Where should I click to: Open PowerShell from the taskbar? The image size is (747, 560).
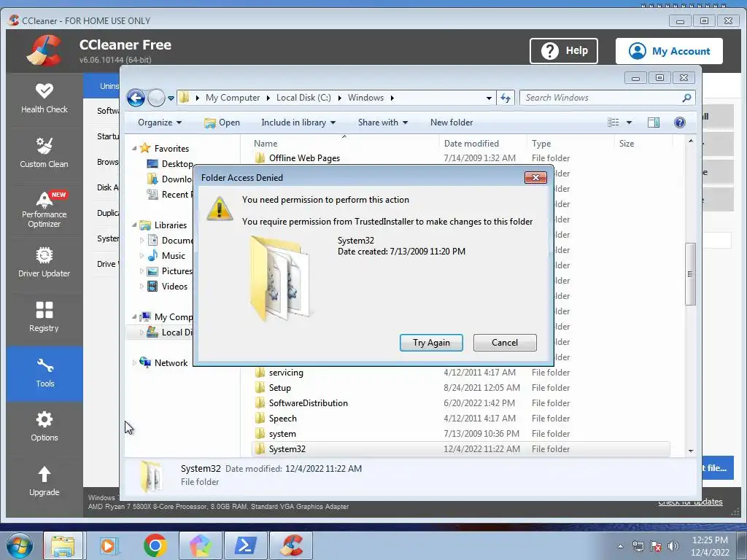click(245, 545)
